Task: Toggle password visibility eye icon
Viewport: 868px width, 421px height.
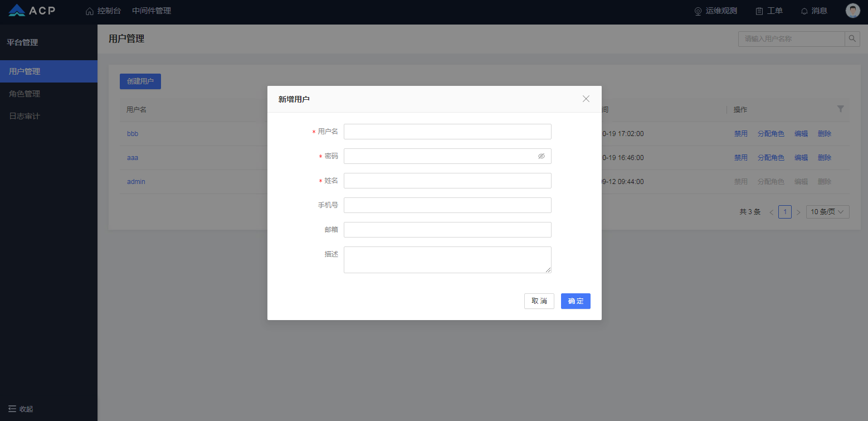Action: pos(541,156)
